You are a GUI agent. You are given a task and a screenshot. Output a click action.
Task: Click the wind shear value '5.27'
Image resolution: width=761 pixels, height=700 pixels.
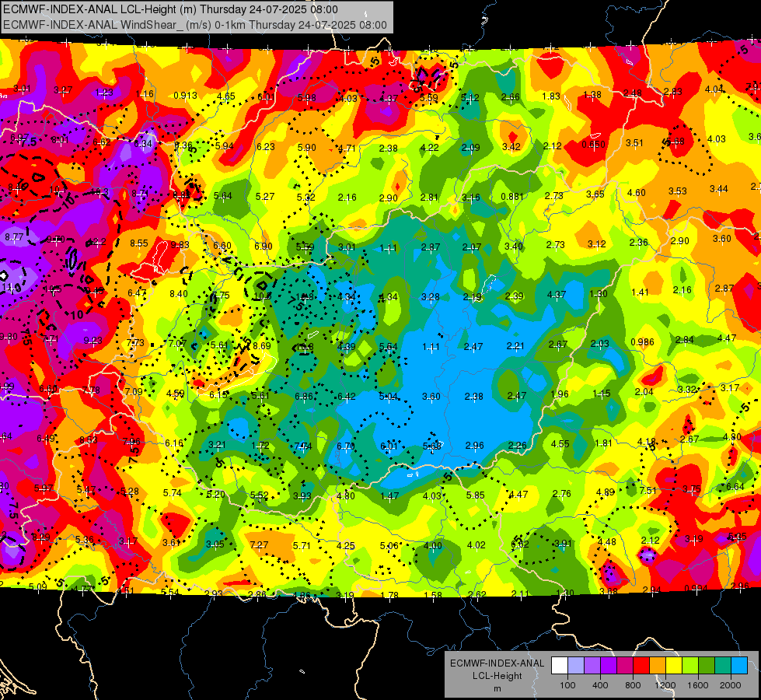pos(265,197)
